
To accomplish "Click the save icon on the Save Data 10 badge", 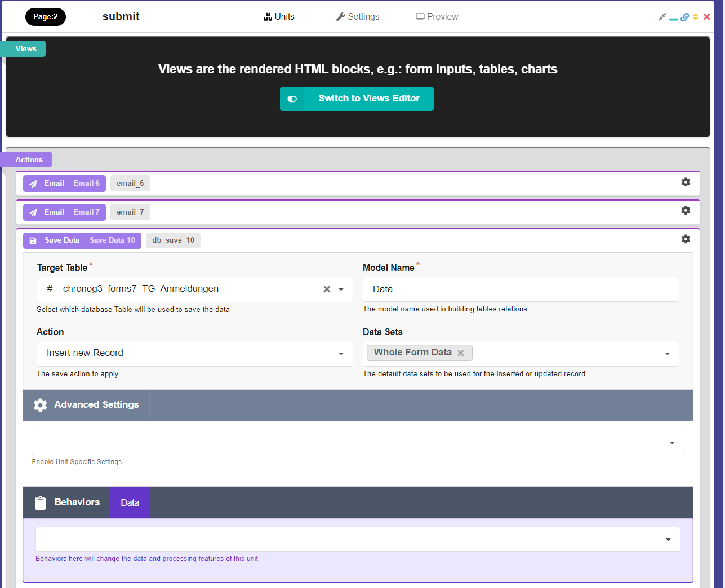I will coord(32,240).
